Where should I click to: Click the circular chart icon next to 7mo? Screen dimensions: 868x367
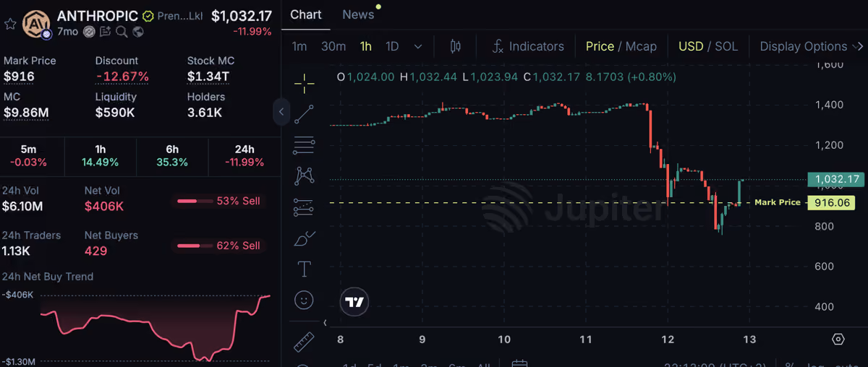[x=89, y=32]
